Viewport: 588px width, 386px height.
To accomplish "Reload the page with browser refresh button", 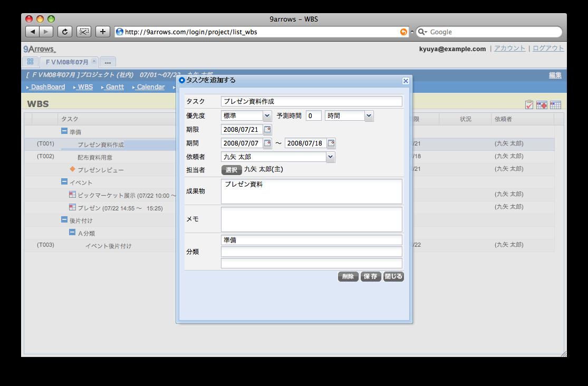I will [64, 32].
